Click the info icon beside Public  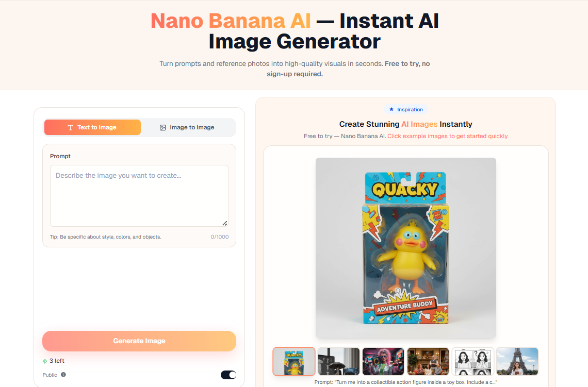coord(63,375)
